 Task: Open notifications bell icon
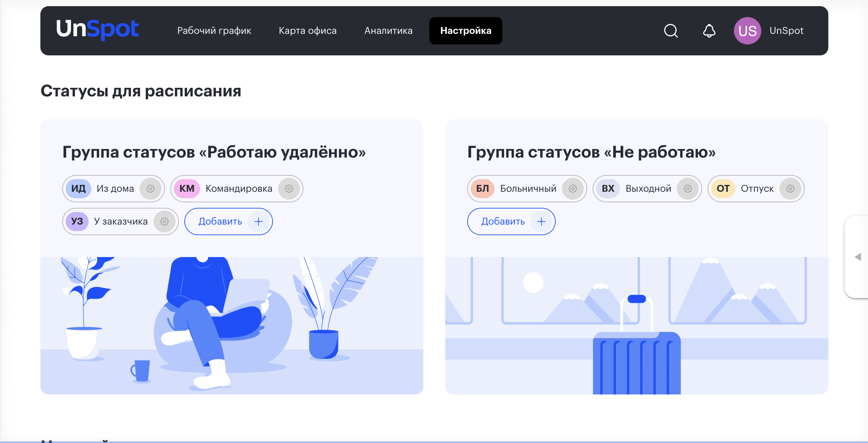[x=709, y=31]
